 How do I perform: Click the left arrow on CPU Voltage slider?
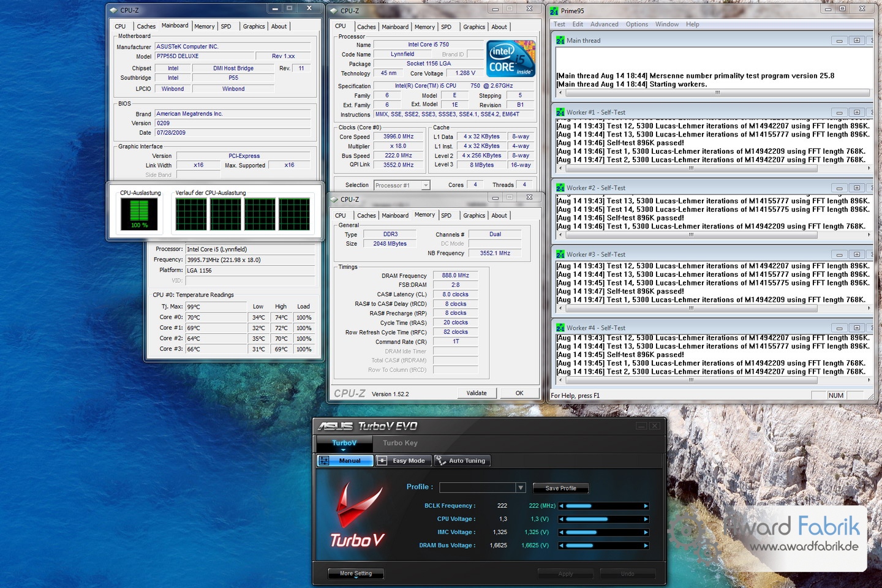click(562, 519)
